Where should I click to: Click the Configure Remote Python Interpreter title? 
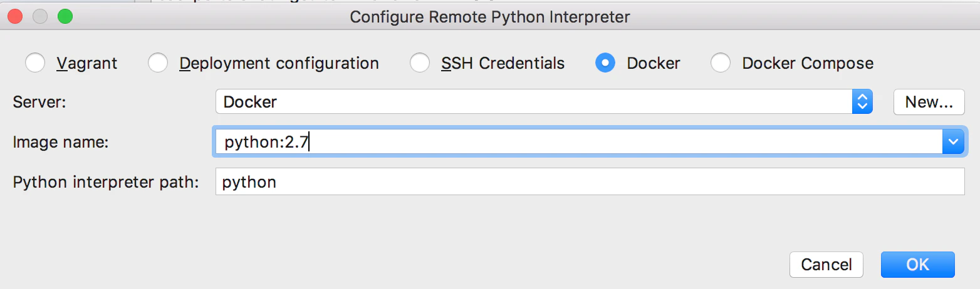pos(489,17)
